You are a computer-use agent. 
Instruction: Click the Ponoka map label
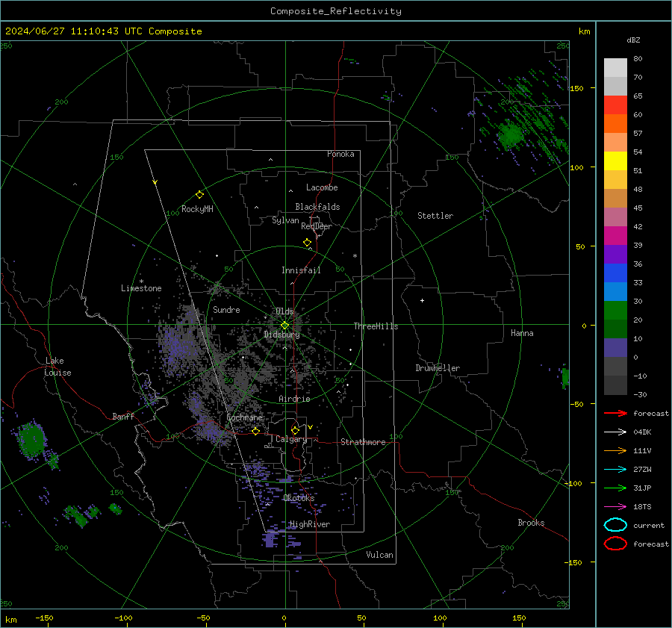[x=340, y=154]
